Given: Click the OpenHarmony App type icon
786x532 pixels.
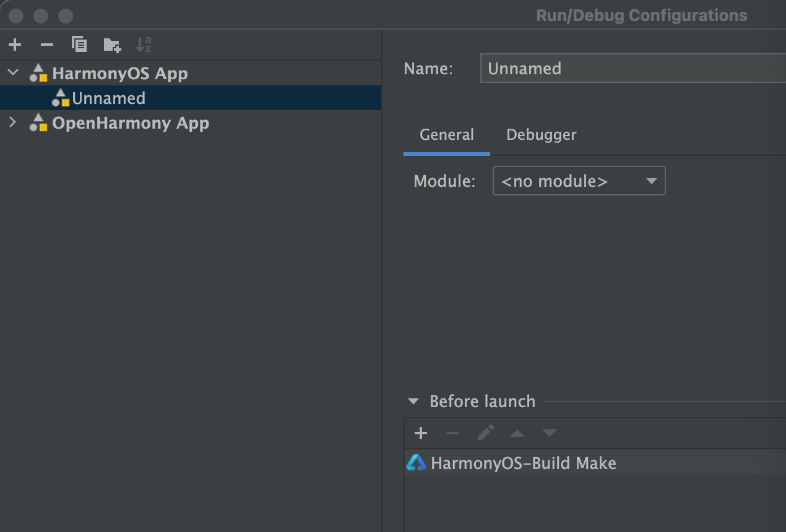Looking at the screenshot, I should (38, 122).
